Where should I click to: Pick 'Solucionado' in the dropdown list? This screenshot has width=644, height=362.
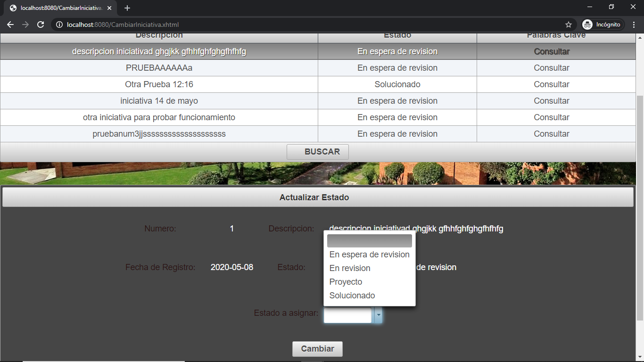pos(370,296)
